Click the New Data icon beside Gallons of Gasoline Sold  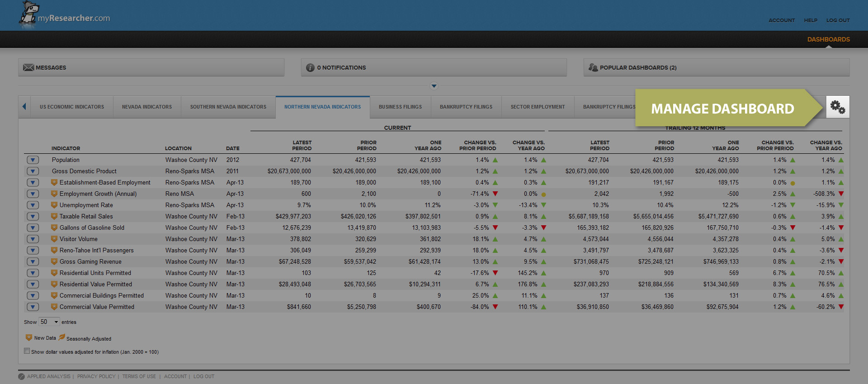click(54, 228)
